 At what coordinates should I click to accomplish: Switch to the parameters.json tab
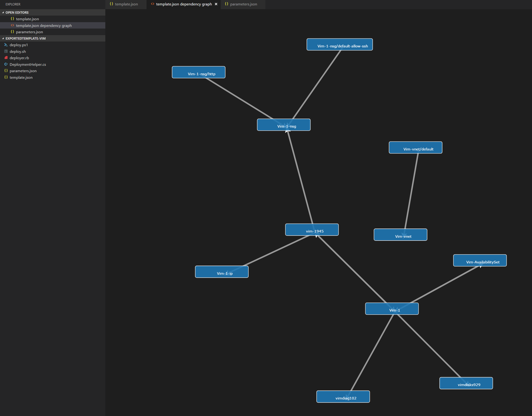tap(243, 4)
